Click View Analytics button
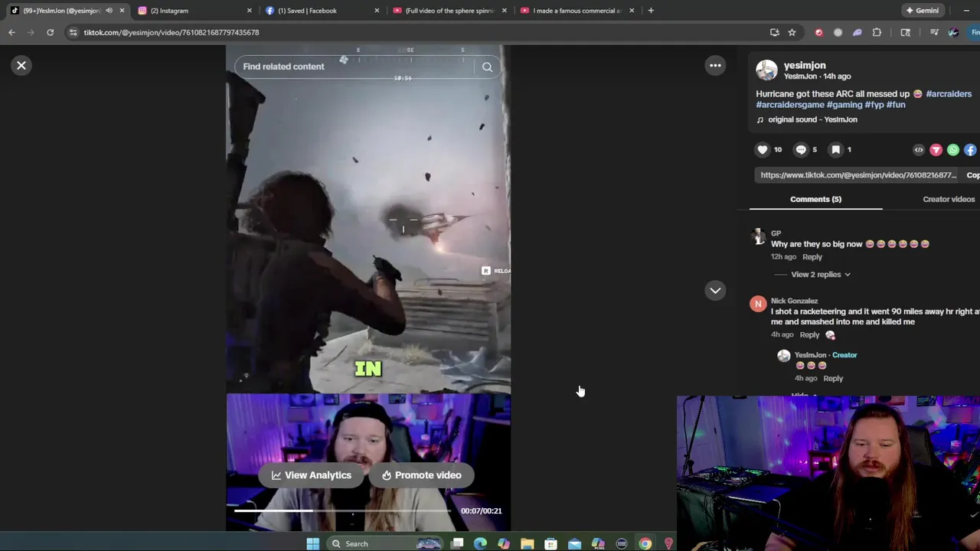 (311, 475)
